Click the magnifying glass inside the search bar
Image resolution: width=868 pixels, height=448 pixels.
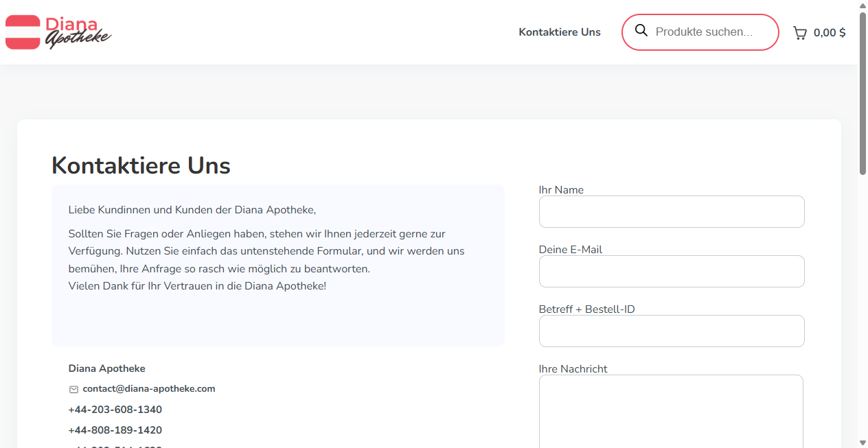641,31
